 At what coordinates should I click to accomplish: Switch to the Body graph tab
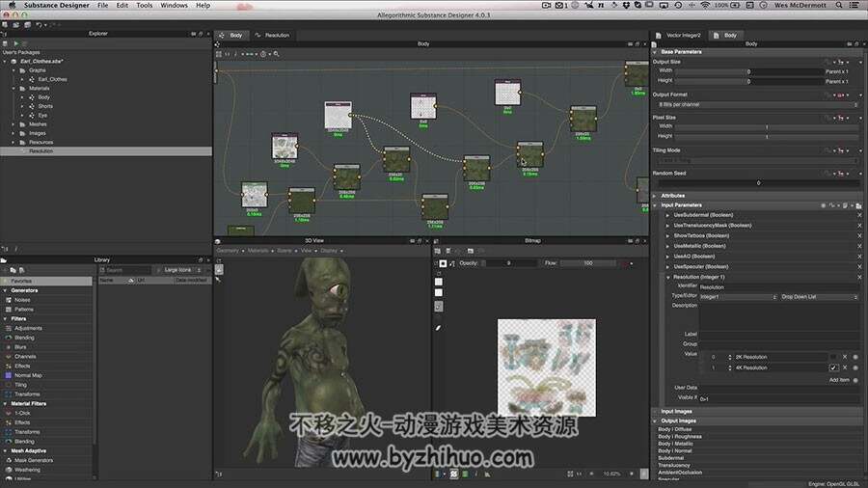click(x=231, y=35)
